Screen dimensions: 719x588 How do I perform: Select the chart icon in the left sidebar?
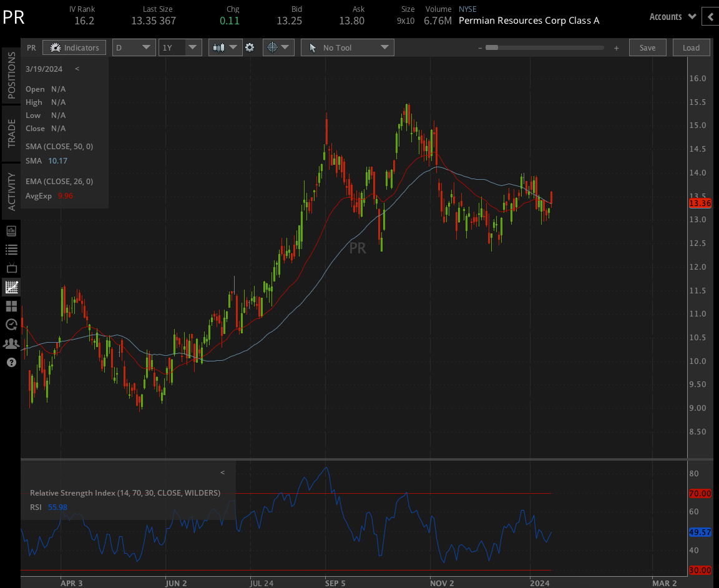click(x=11, y=287)
